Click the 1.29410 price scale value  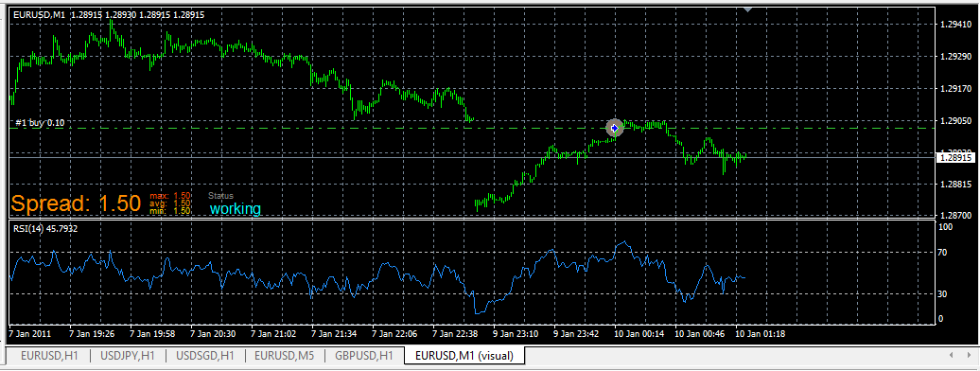pos(955,25)
